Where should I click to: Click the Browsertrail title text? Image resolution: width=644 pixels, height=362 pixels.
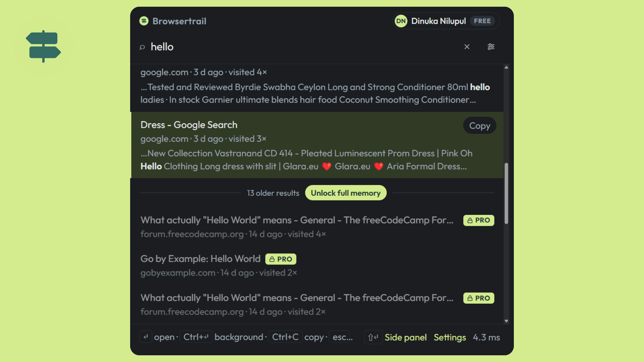pos(179,21)
